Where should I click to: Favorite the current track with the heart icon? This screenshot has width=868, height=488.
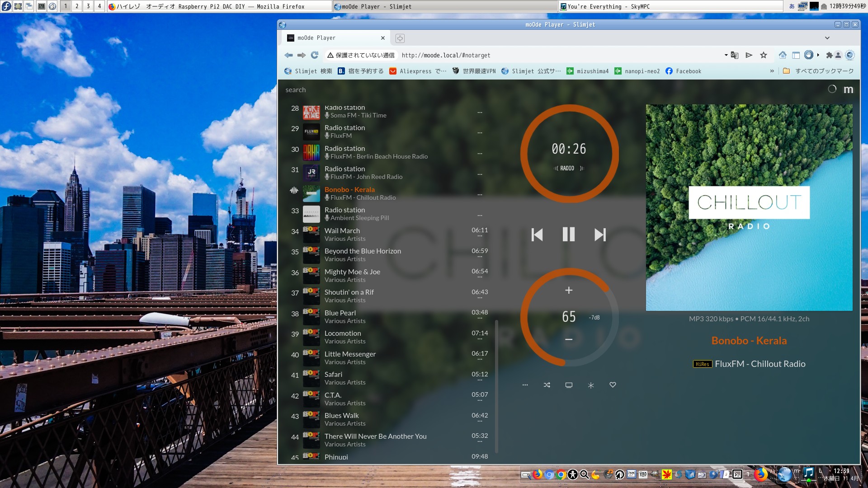[613, 385]
